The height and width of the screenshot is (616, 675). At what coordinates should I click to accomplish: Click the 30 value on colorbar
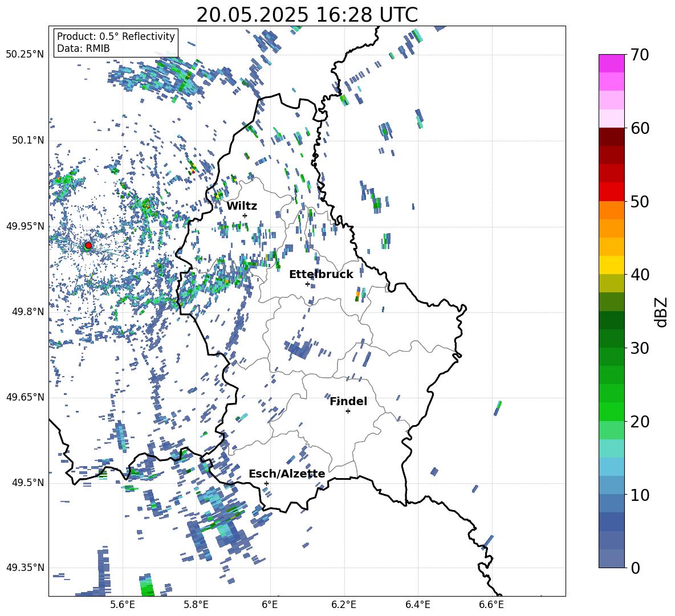point(640,348)
